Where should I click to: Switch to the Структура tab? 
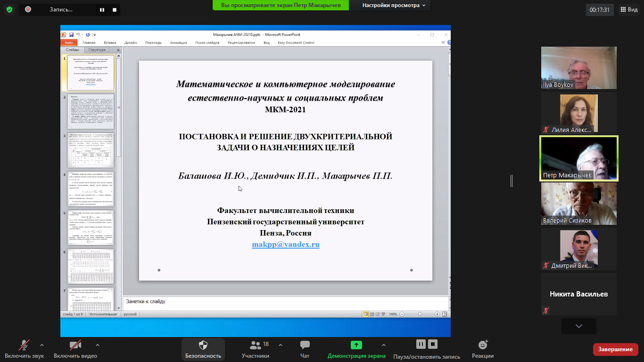[97, 49]
